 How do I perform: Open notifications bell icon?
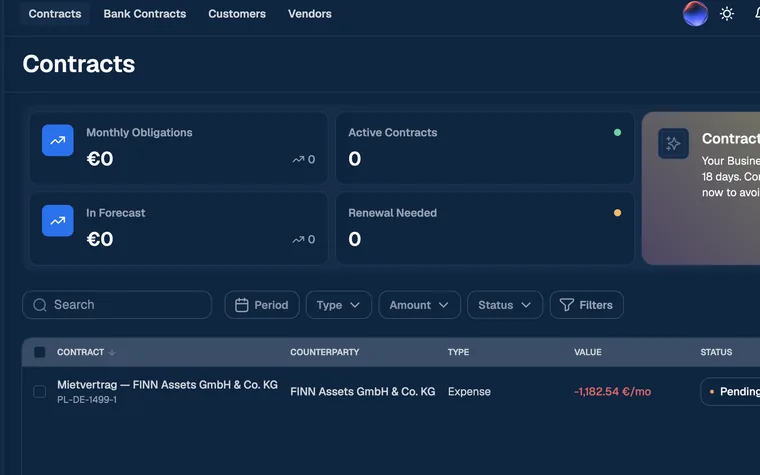click(x=757, y=14)
